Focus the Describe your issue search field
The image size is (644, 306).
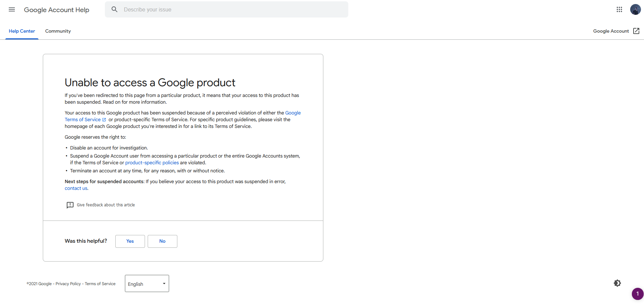pyautogui.click(x=227, y=9)
